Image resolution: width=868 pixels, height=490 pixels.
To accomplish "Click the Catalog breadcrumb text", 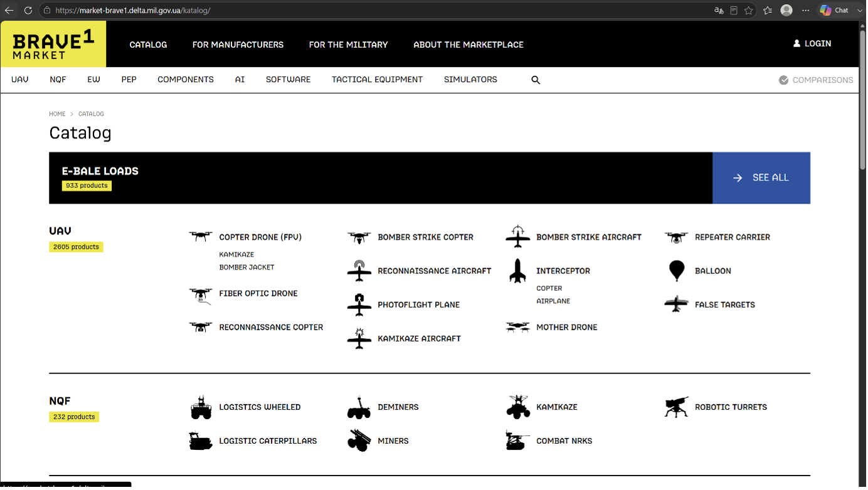I will (91, 114).
